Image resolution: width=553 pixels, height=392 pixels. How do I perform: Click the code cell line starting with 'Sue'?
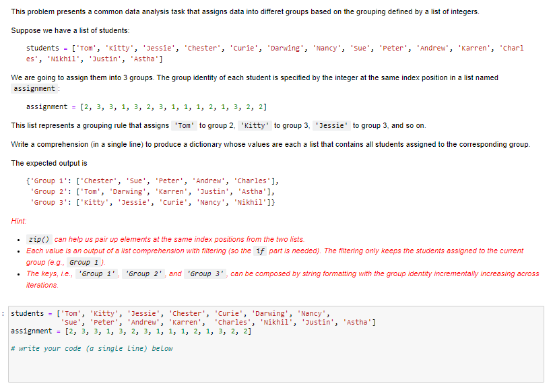point(218,322)
